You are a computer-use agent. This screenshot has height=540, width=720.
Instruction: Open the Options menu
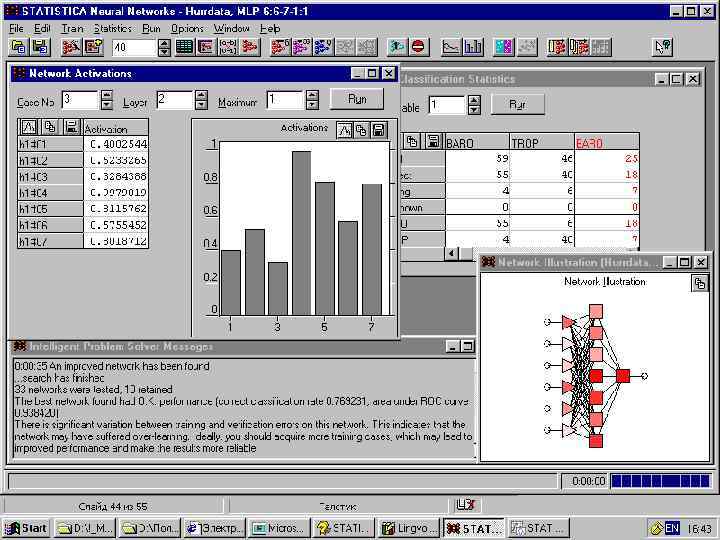click(x=187, y=28)
